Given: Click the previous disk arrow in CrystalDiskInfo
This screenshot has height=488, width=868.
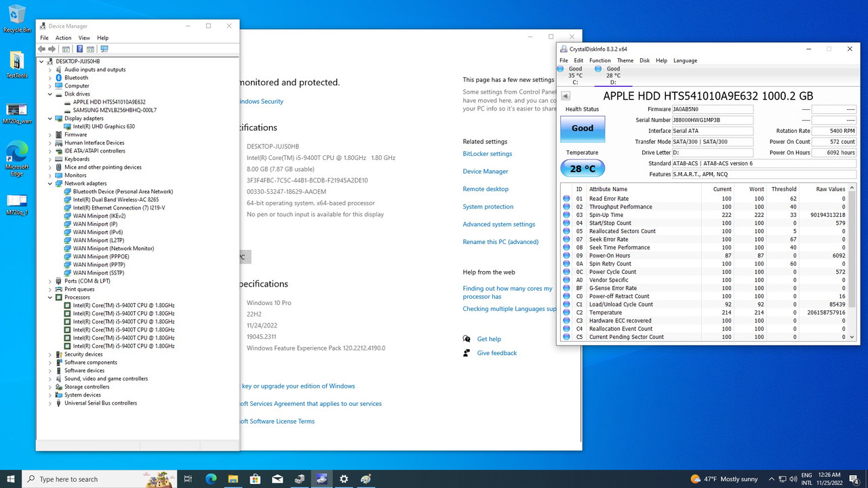Looking at the screenshot, I should [566, 96].
